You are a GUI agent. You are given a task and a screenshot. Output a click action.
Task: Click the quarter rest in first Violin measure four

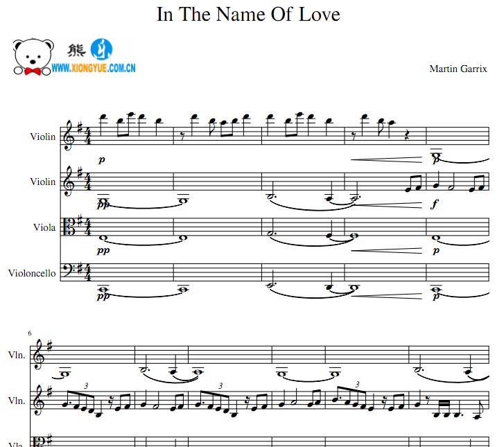click(407, 136)
